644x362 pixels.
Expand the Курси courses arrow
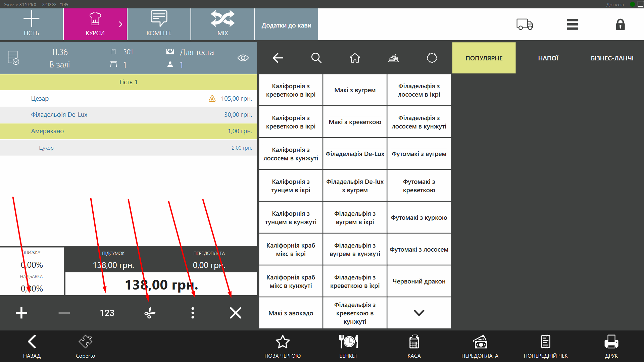(x=120, y=24)
